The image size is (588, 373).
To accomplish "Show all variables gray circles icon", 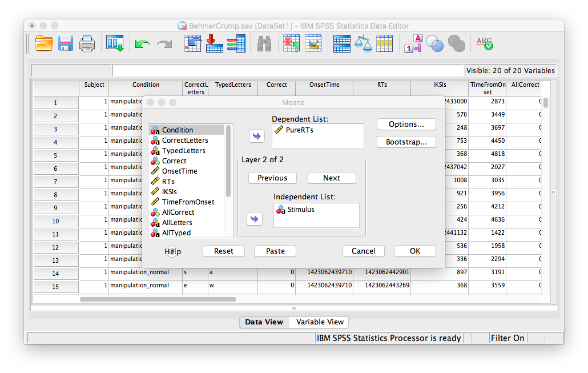I will (456, 43).
